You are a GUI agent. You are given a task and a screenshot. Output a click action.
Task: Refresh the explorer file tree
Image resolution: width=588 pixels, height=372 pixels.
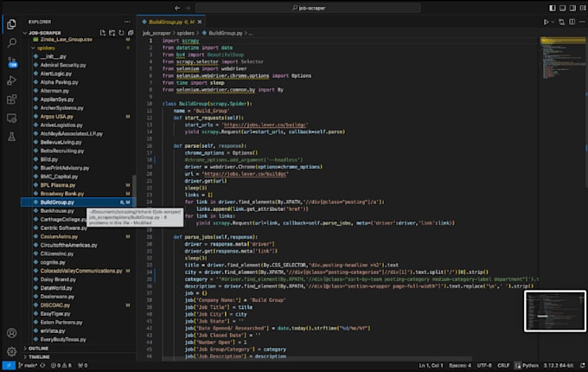coord(121,33)
